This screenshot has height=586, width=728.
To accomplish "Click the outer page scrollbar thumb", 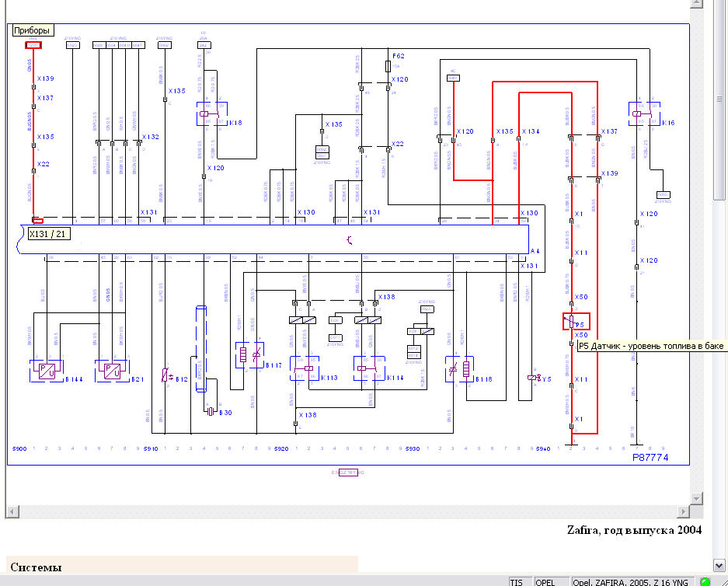I will click(719, 99).
